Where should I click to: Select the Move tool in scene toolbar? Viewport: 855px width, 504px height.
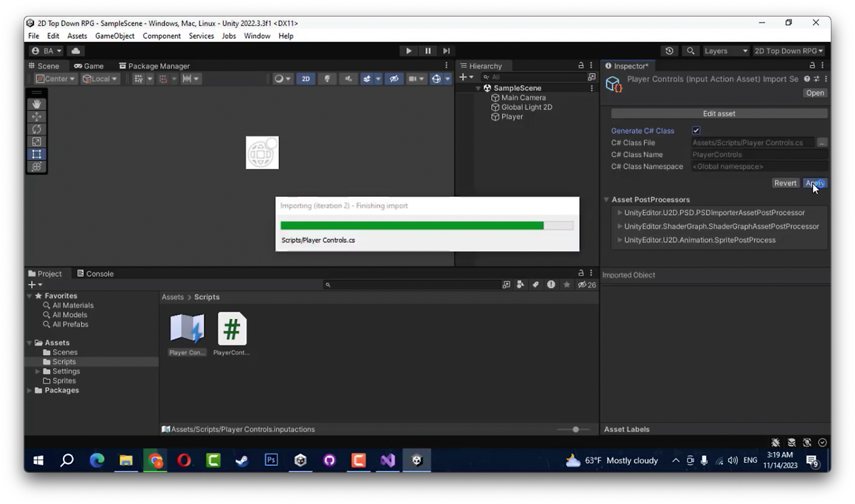pyautogui.click(x=37, y=116)
